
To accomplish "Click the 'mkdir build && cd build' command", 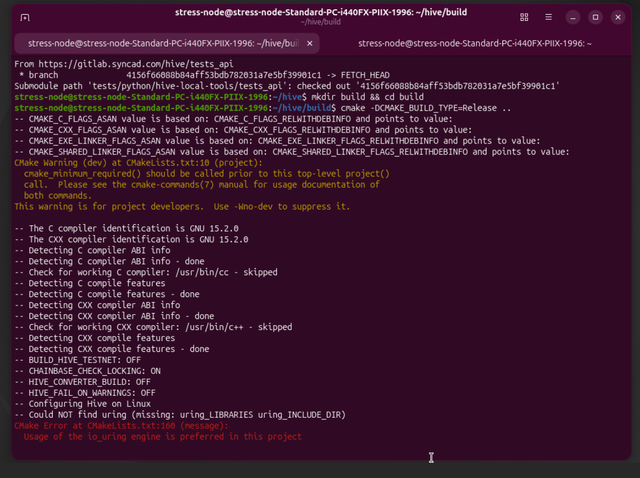I will click(x=367, y=97).
